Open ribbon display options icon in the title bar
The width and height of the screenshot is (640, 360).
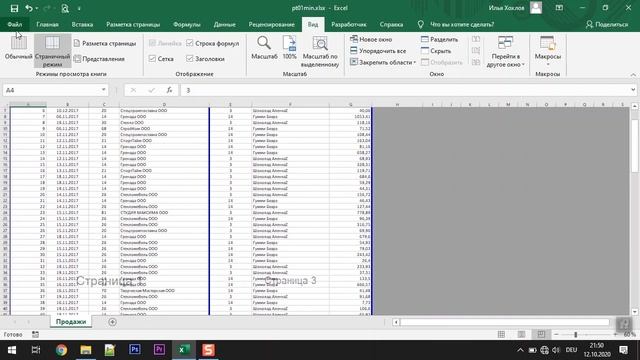click(559, 8)
